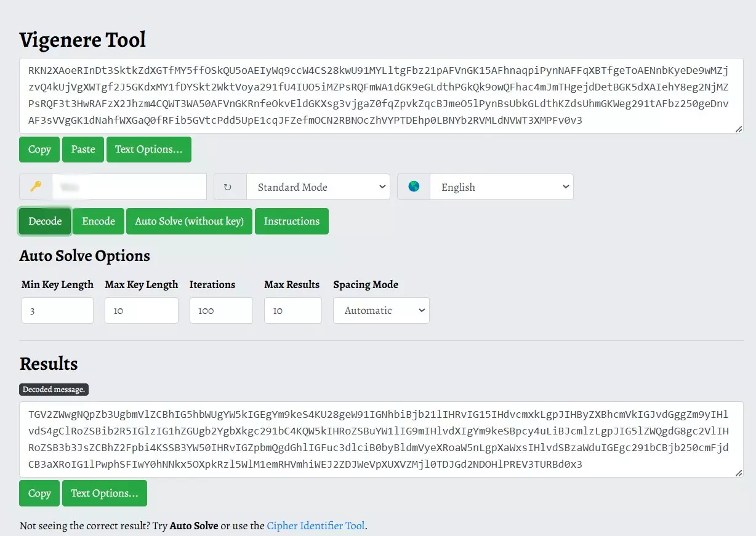Focus the cipher key input field

click(129, 187)
